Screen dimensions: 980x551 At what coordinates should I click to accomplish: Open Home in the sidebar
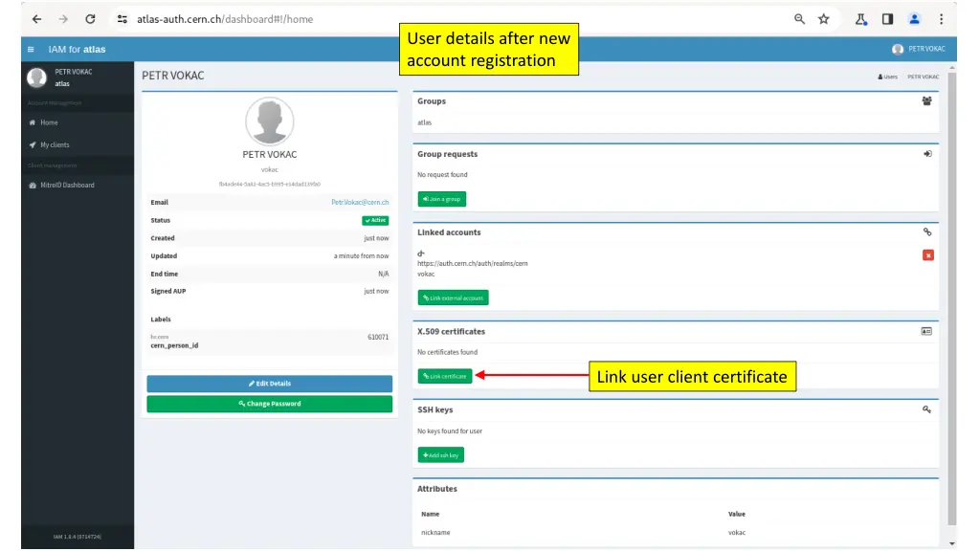tap(49, 122)
